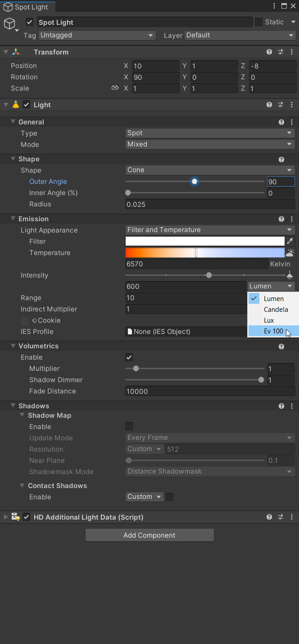Collapse the Emission section
This screenshot has height=644, width=299.
(x=14, y=219)
